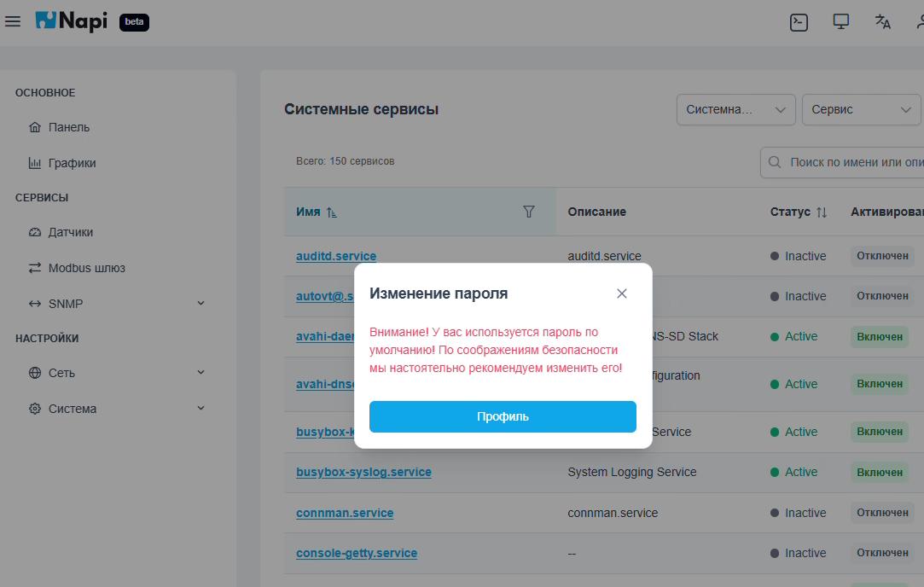Click the beta badge
The height and width of the screenshot is (587, 924).
pos(134,22)
